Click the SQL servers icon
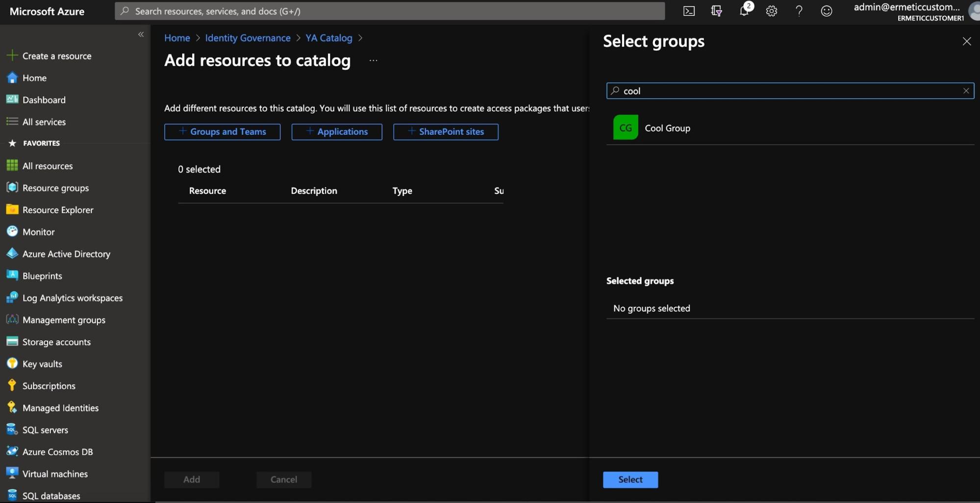Viewport: 980px width, 503px height. (x=12, y=429)
